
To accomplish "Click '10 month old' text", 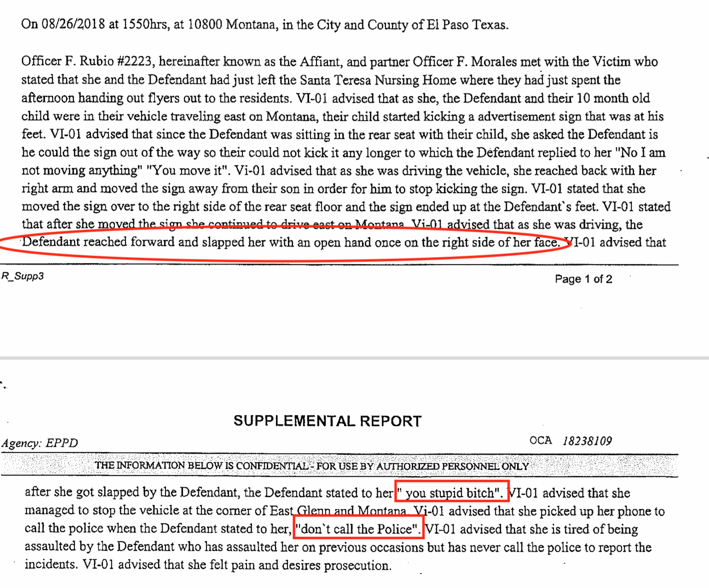I will tap(613, 98).
